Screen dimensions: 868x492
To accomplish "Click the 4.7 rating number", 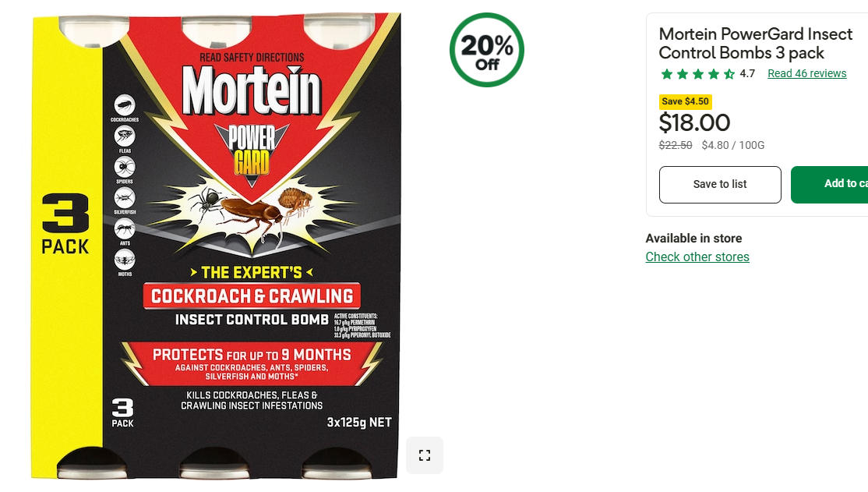I will click(747, 74).
